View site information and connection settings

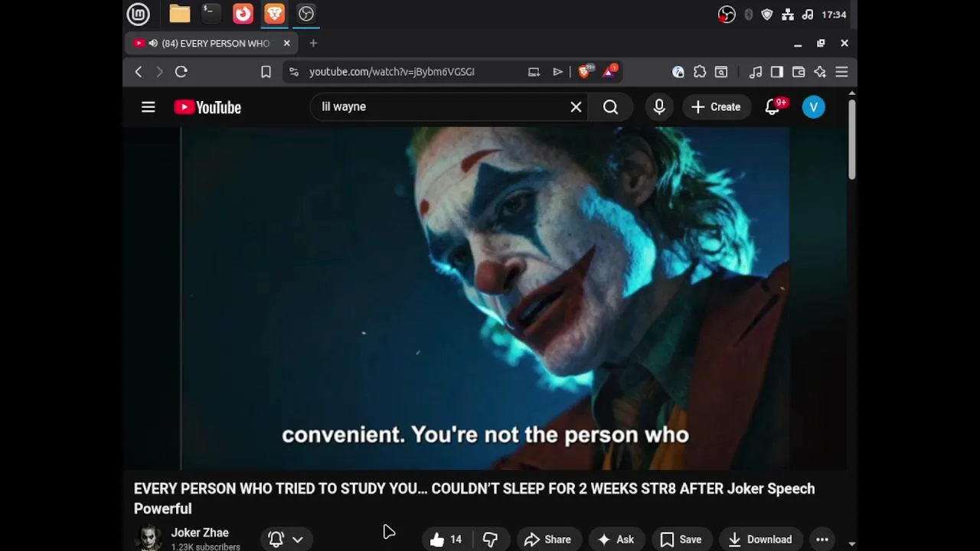pyautogui.click(x=293, y=72)
